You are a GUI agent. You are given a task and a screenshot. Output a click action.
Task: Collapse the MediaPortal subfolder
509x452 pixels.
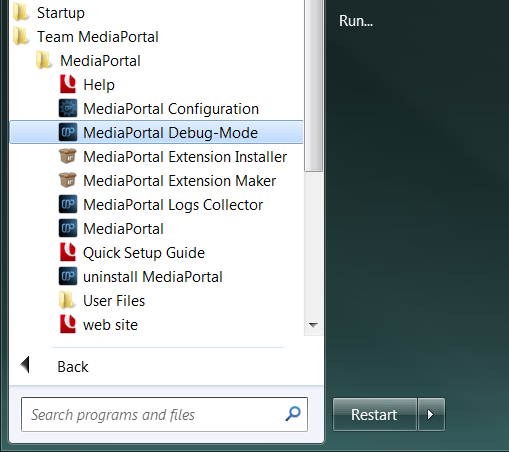[88, 60]
